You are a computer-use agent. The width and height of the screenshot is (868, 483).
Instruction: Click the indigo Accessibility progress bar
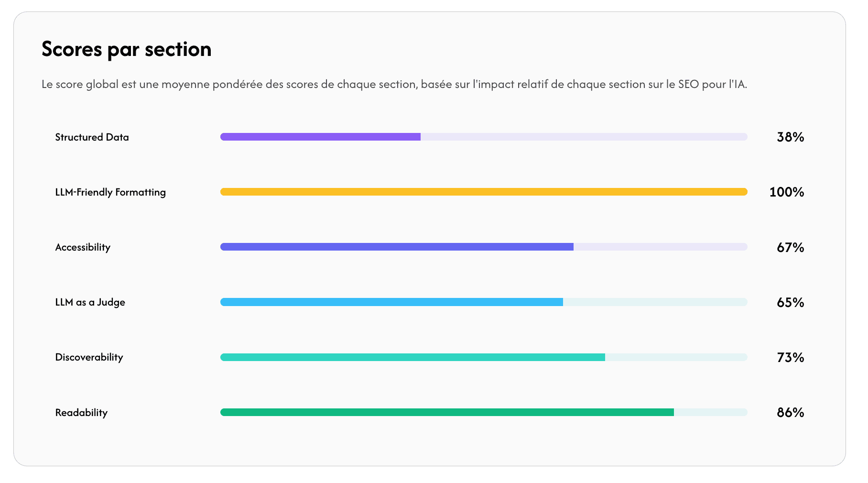click(397, 247)
